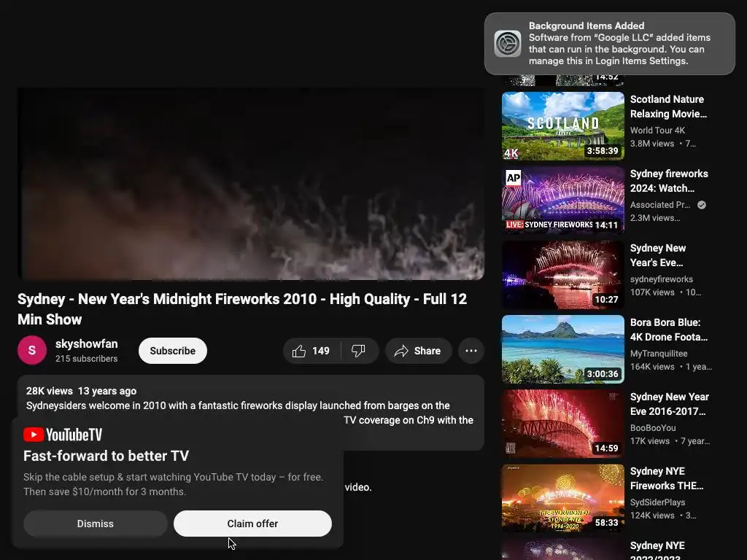Click title 'Bora Bora Blue: 4K Drone Foota…'
The height and width of the screenshot is (560, 747).
[x=669, y=330]
